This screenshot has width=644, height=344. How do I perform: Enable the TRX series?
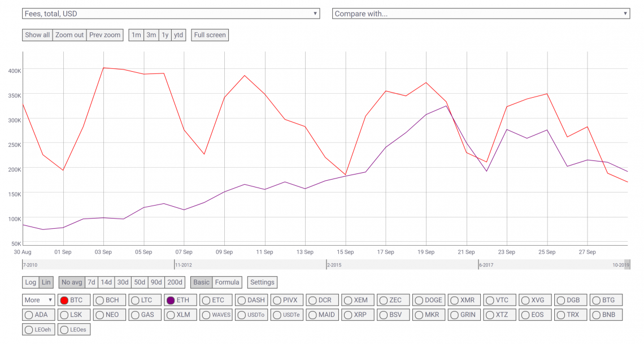pyautogui.click(x=571, y=315)
